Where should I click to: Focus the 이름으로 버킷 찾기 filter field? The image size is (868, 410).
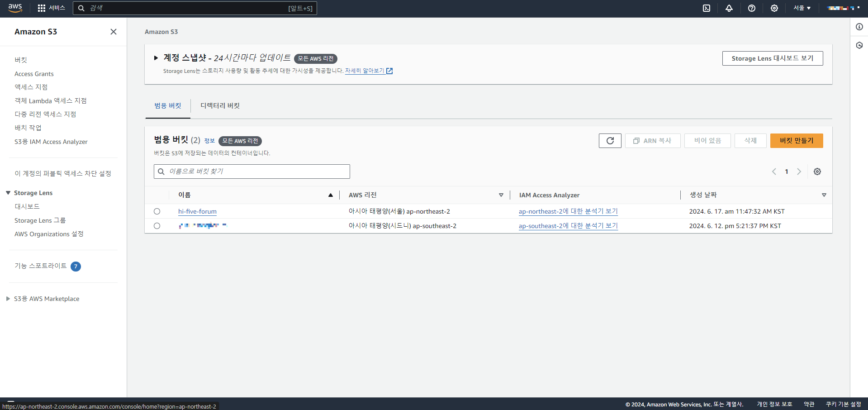(x=252, y=172)
